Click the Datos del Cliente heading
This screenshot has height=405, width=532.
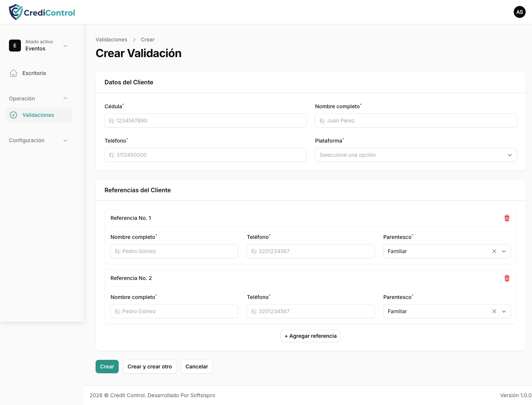129,82
